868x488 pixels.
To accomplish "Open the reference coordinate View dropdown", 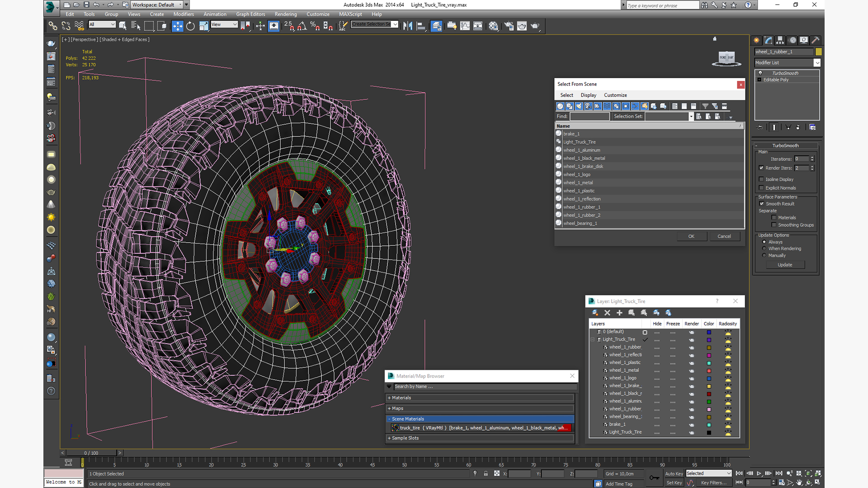I will click(x=224, y=24).
